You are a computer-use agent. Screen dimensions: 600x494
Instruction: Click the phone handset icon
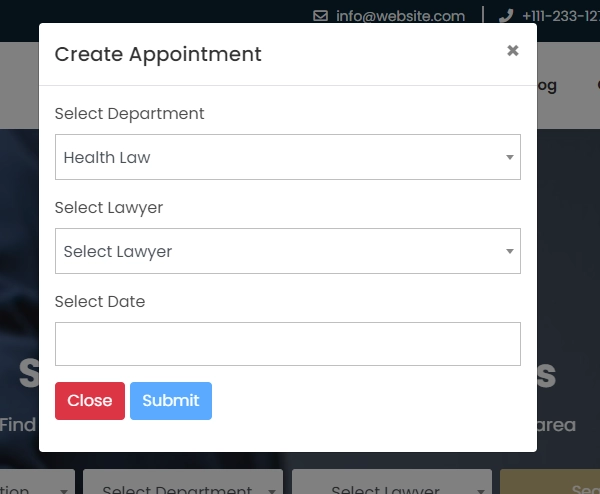click(x=506, y=16)
